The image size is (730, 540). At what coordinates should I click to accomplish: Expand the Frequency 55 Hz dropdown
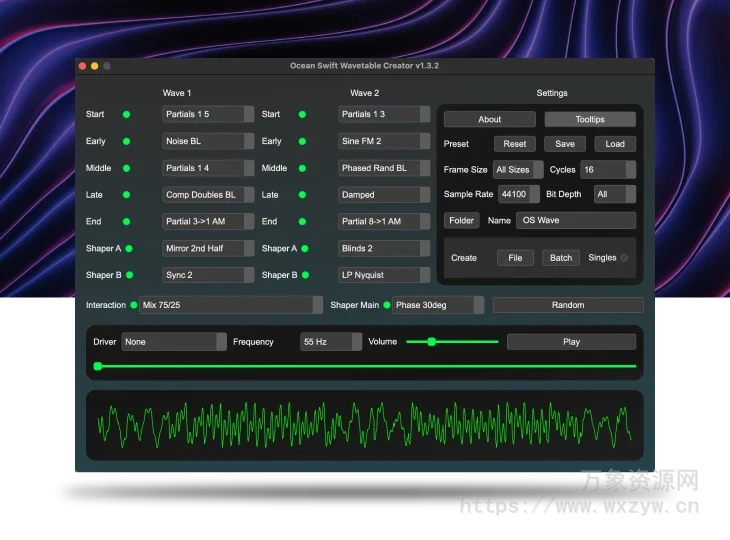point(331,342)
